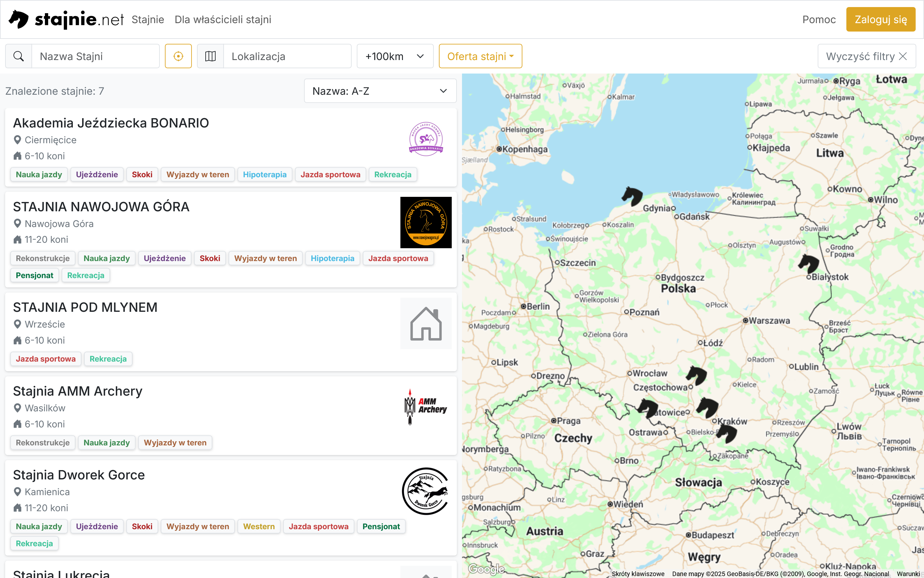The image size is (924, 578).
Task: Click the stable icon beside 11-20 koni Nawojowa
Action: (17, 240)
